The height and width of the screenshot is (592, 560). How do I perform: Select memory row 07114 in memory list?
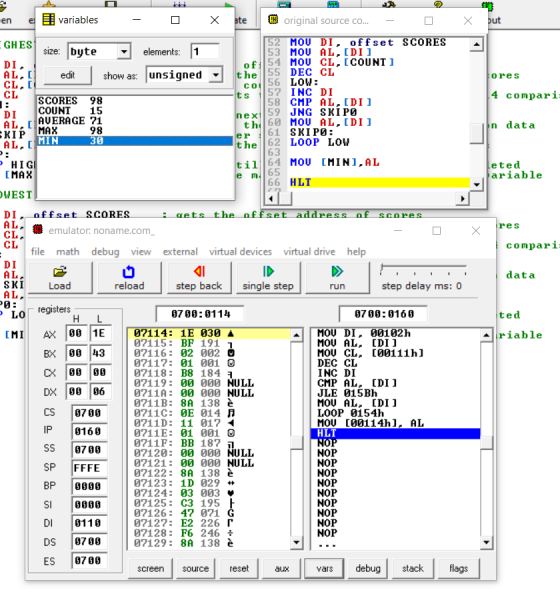[209, 333]
